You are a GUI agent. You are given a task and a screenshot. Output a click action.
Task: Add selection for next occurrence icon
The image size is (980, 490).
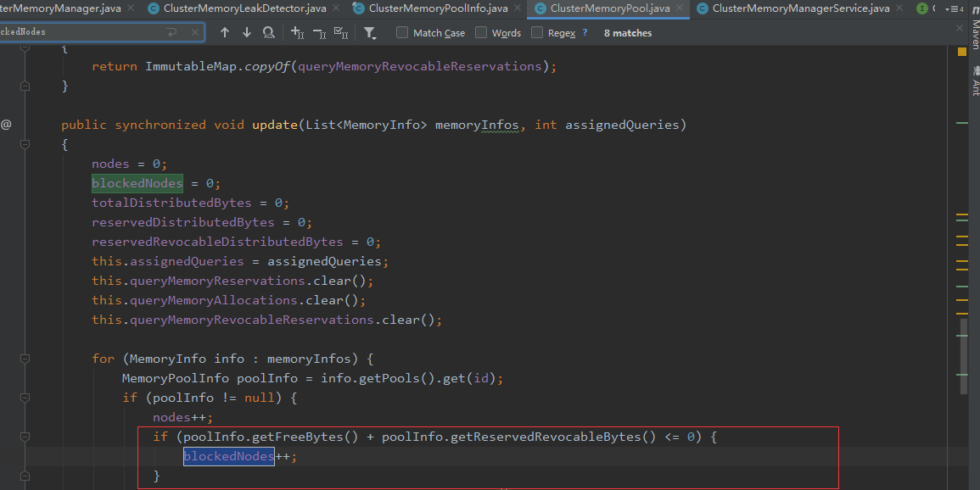(297, 32)
